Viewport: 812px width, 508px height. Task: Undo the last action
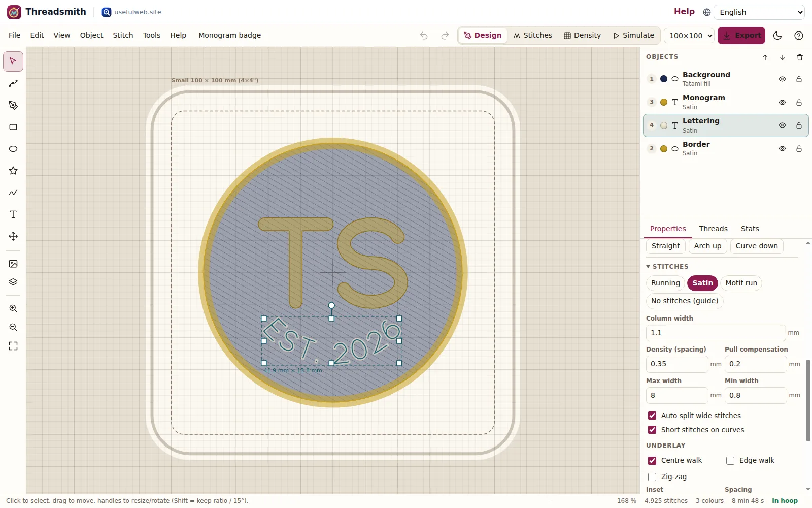pyautogui.click(x=424, y=36)
